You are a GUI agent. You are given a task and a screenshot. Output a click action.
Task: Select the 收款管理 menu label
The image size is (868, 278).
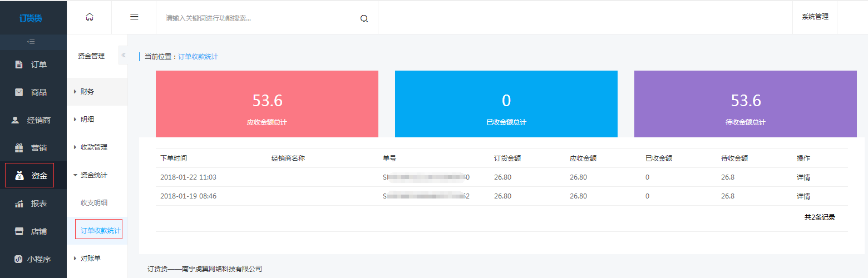pyautogui.click(x=94, y=147)
